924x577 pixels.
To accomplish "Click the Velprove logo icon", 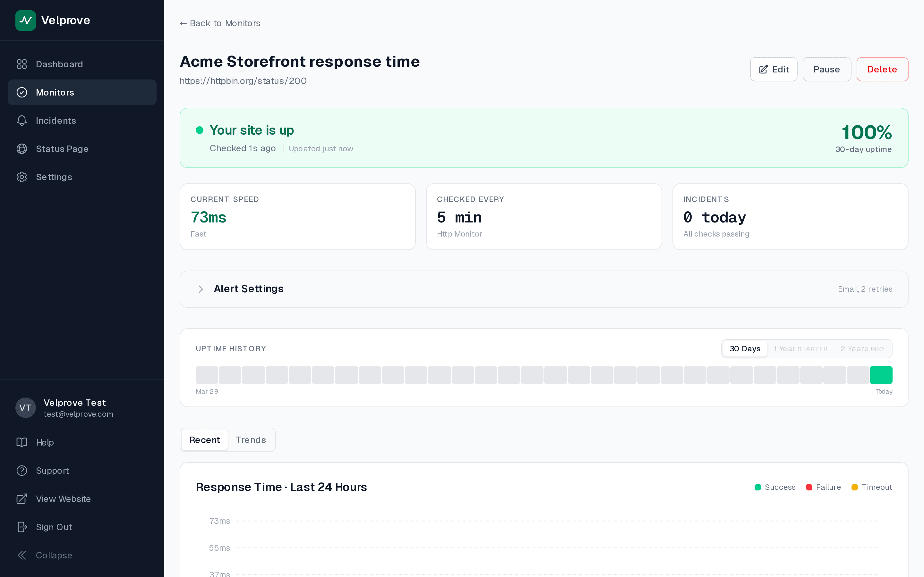I will click(x=25, y=20).
